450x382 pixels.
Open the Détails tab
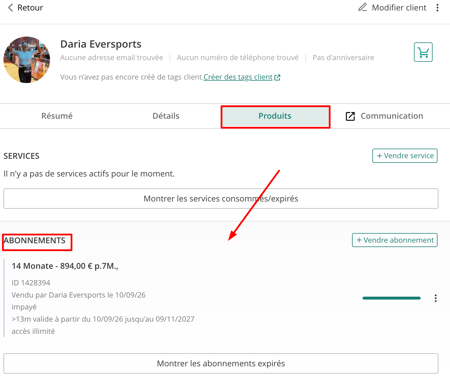click(166, 116)
